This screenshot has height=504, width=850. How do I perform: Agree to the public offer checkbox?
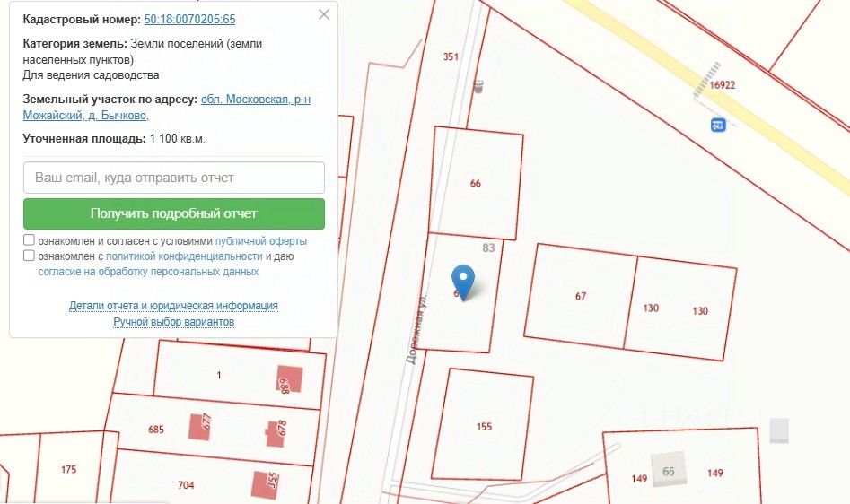29,239
